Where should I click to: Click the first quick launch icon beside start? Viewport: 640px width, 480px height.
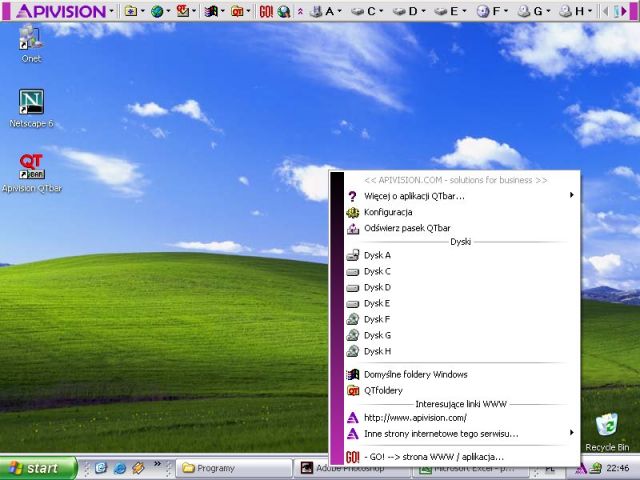tap(101, 468)
